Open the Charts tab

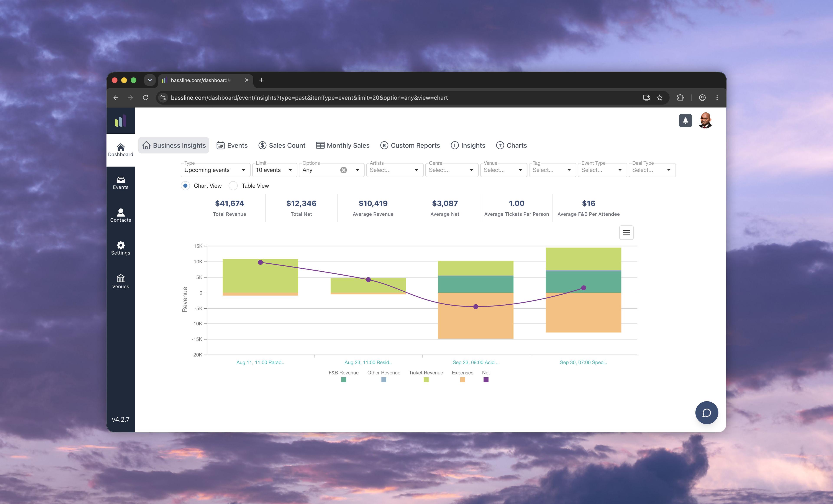[x=511, y=145]
